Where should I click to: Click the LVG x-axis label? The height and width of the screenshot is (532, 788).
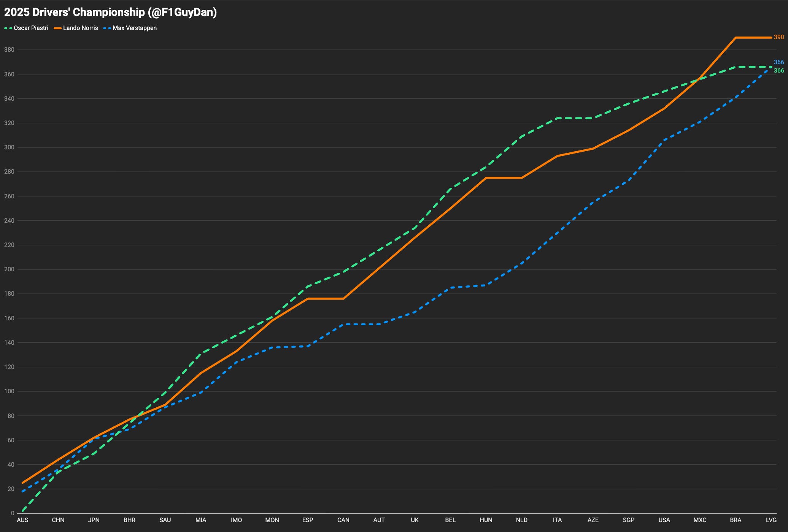(771, 520)
